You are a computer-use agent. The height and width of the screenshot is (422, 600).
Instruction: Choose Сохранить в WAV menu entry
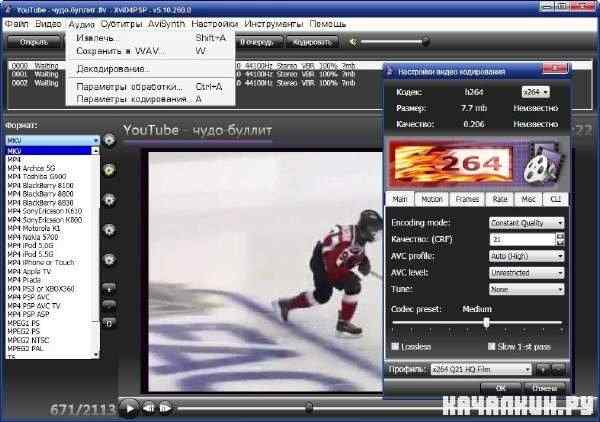[150, 51]
